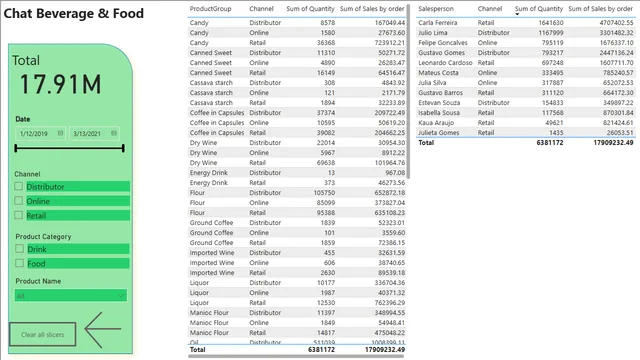Select the Gustavo Barros row
Viewport: 640px width, 360px height.
pyautogui.click(x=526, y=93)
